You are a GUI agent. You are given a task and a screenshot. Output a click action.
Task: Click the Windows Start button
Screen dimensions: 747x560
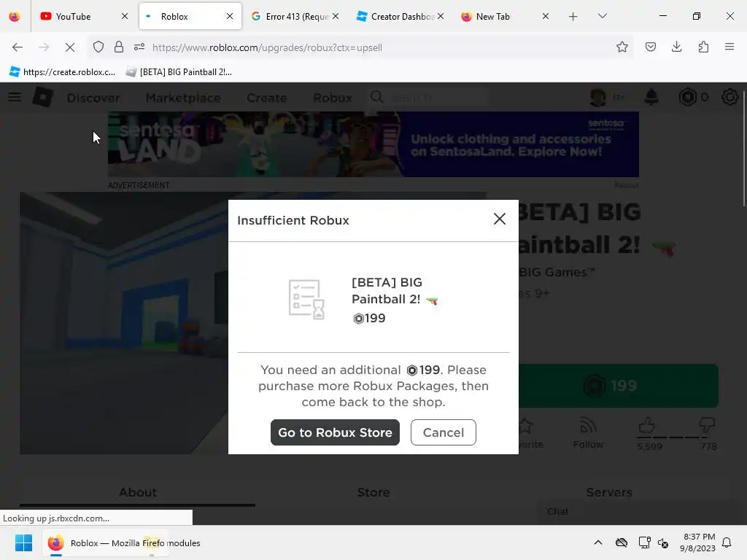click(x=23, y=542)
